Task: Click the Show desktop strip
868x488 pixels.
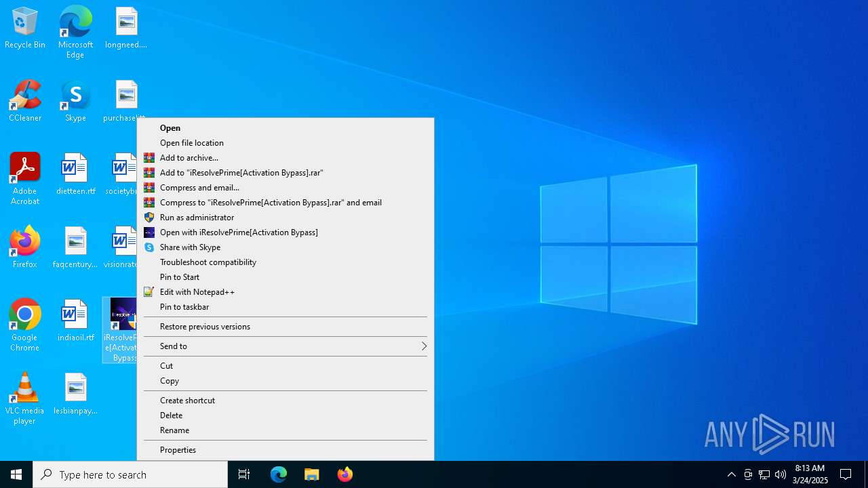Action: 866,474
